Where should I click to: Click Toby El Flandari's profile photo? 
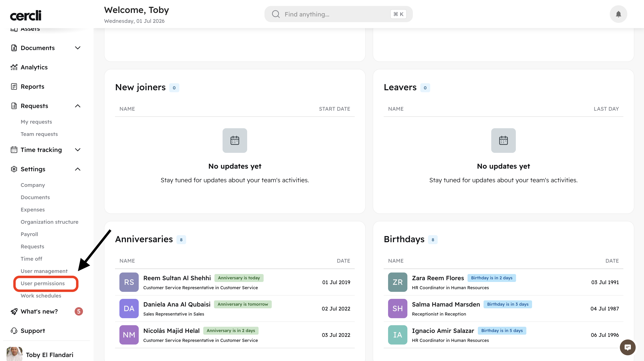coord(14,354)
